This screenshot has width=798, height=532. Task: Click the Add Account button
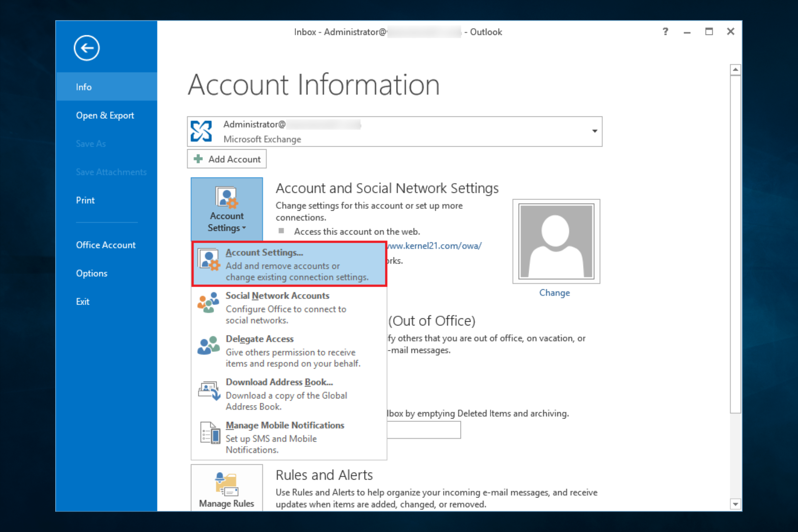[227, 159]
